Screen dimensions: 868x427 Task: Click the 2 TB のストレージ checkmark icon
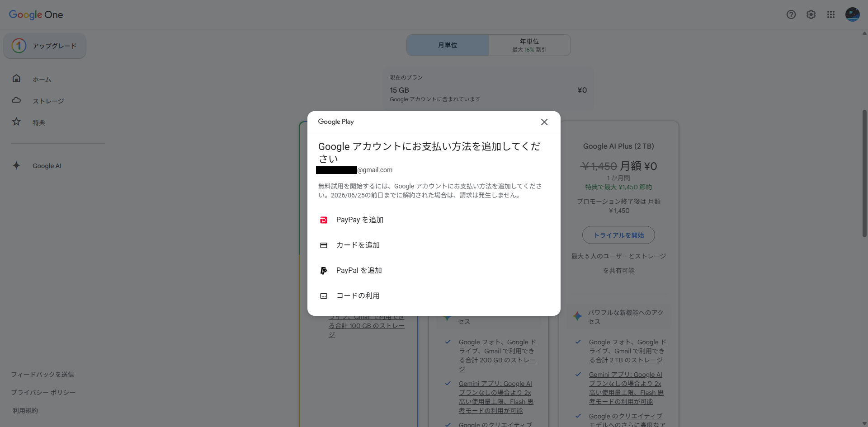pyautogui.click(x=578, y=342)
